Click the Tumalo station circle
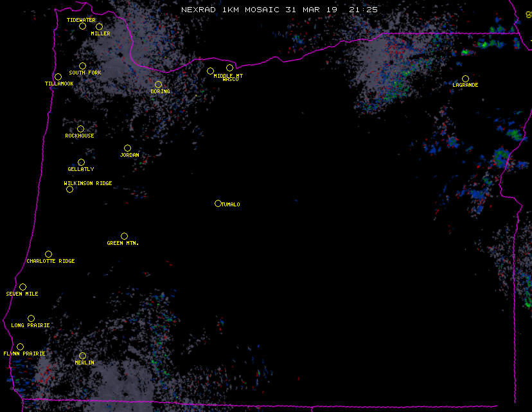 (218, 203)
